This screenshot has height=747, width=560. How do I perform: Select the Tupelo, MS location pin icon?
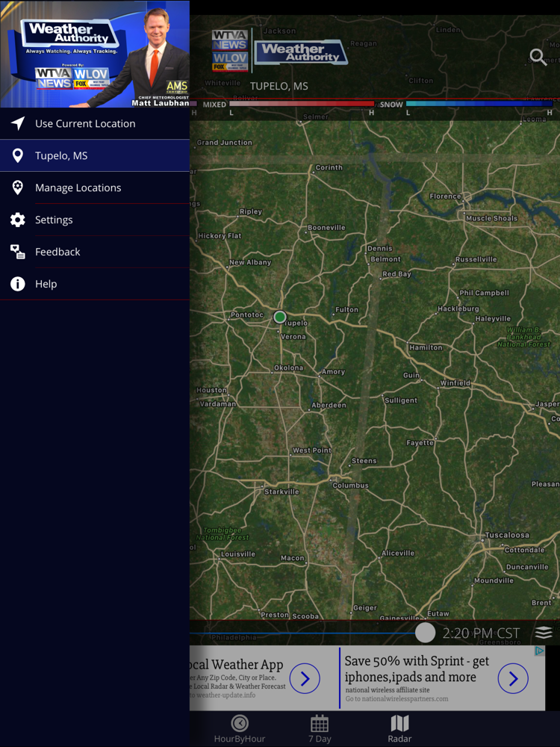click(x=18, y=156)
